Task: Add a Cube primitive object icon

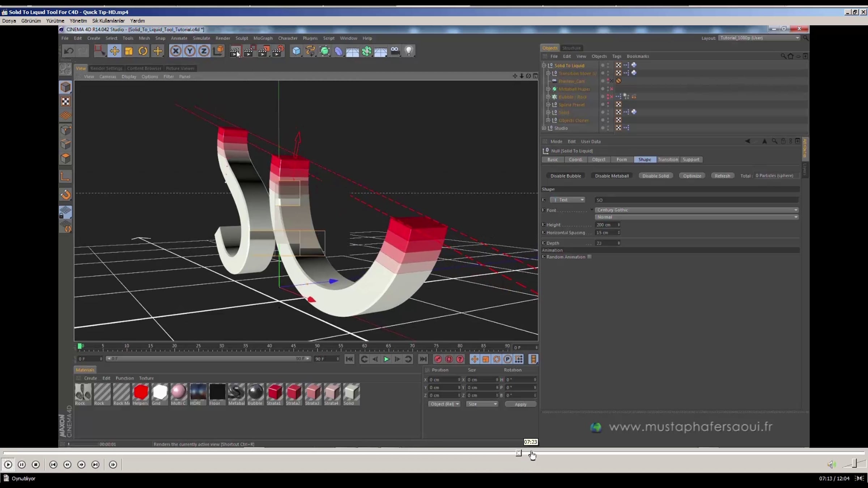Action: (x=296, y=51)
